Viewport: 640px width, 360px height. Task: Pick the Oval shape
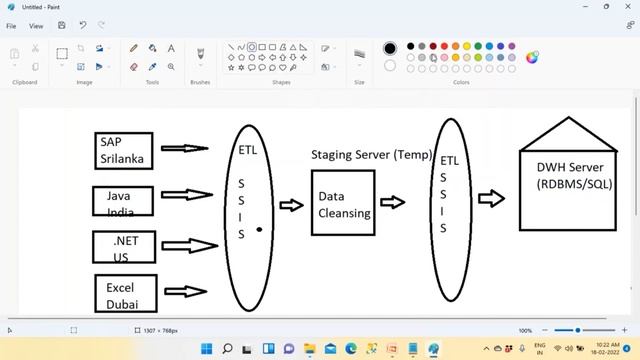[252, 47]
